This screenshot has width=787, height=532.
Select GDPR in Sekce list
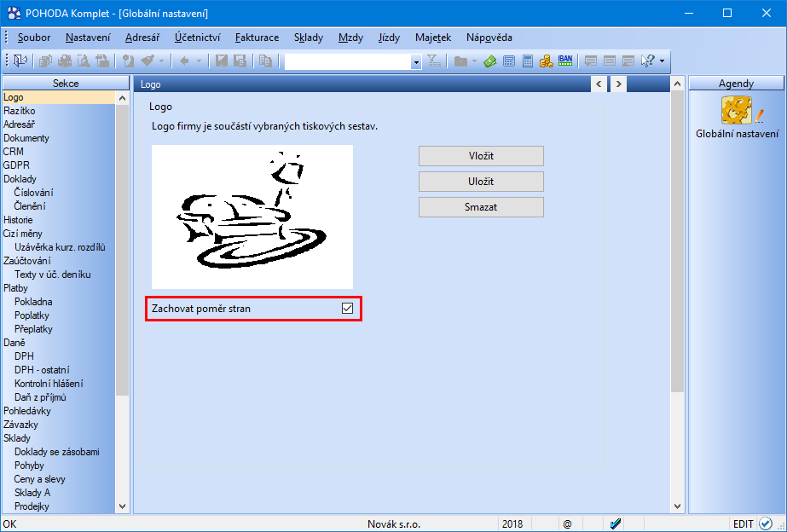pos(16,165)
